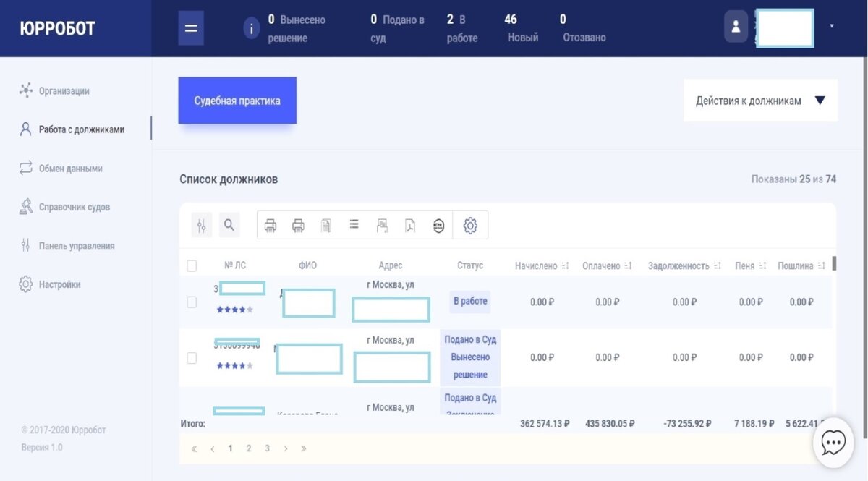
Task: Click the first printer icon in the toolbar
Action: point(271,225)
